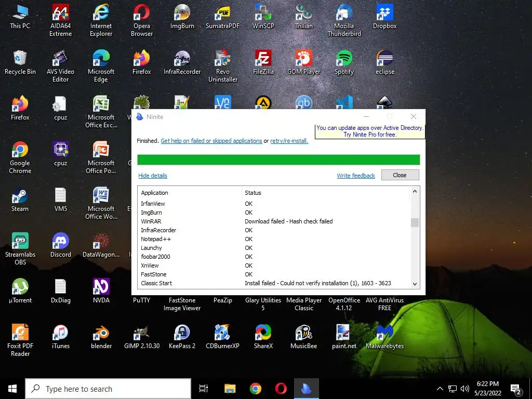Select the NVDA desktop icon

[x=101, y=291]
